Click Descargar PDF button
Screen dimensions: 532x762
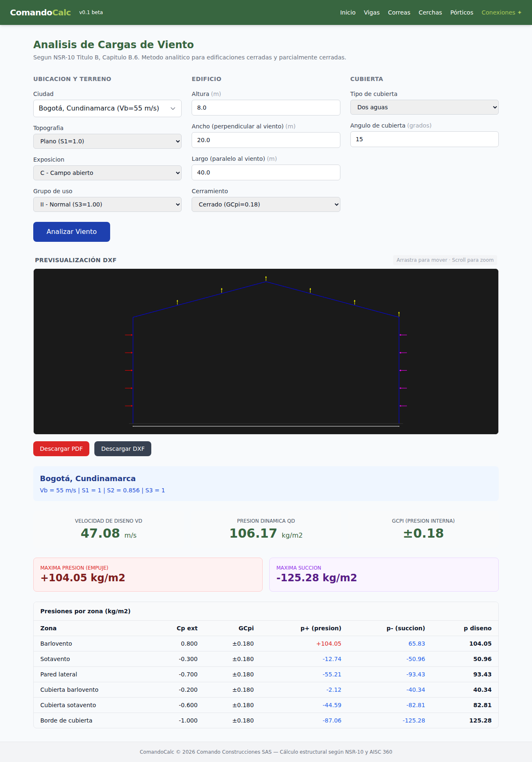point(61,449)
